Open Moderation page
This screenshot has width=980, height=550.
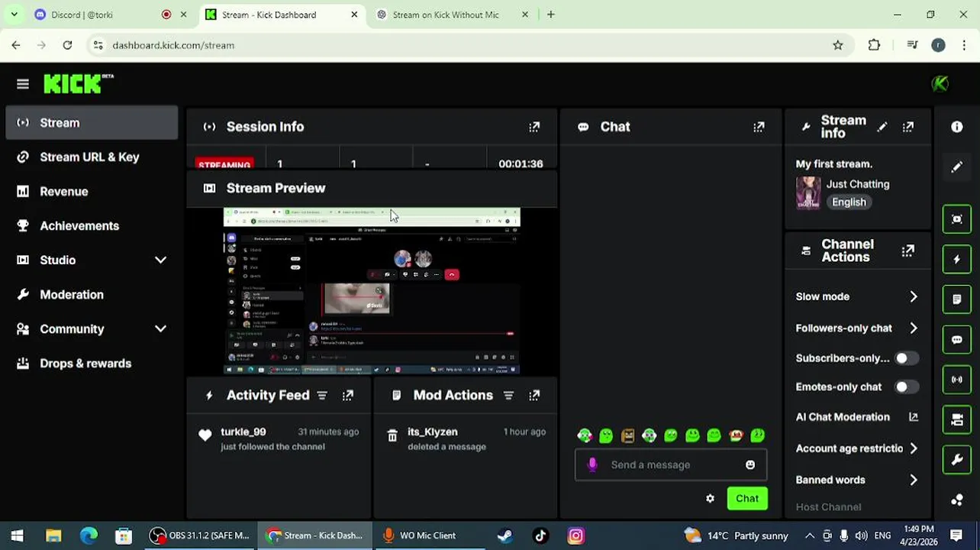tap(92, 295)
